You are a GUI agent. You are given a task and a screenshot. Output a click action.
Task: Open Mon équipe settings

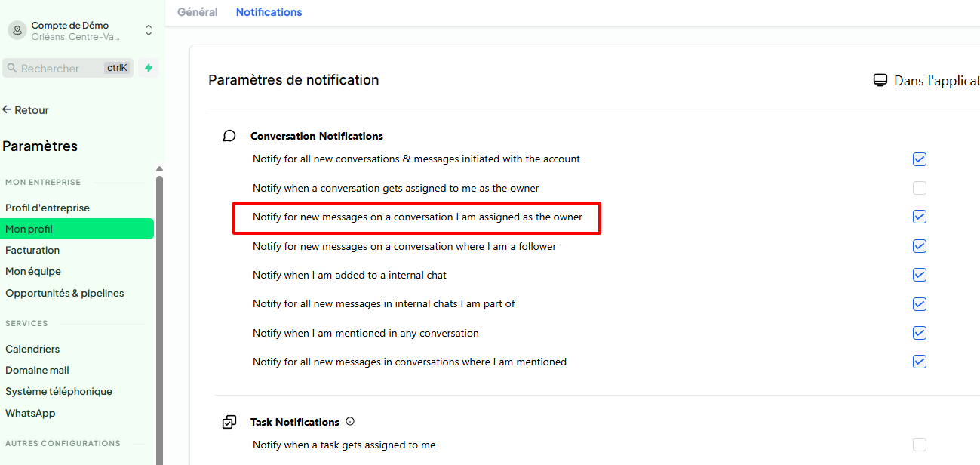33,271
